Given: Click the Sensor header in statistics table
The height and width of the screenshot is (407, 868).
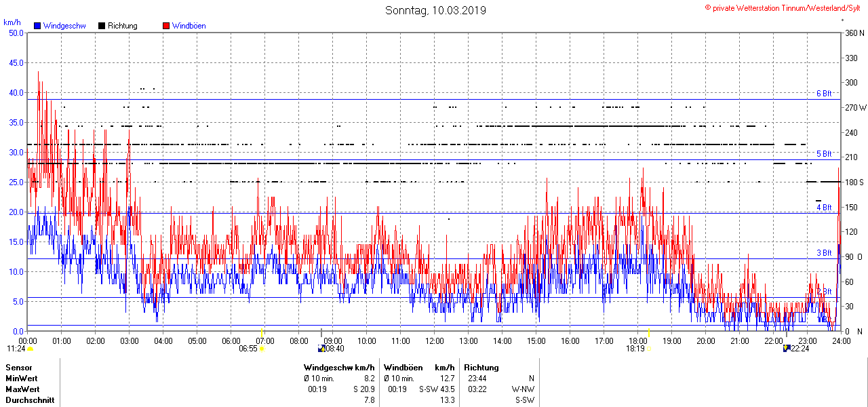Looking at the screenshot, I should point(19,368).
